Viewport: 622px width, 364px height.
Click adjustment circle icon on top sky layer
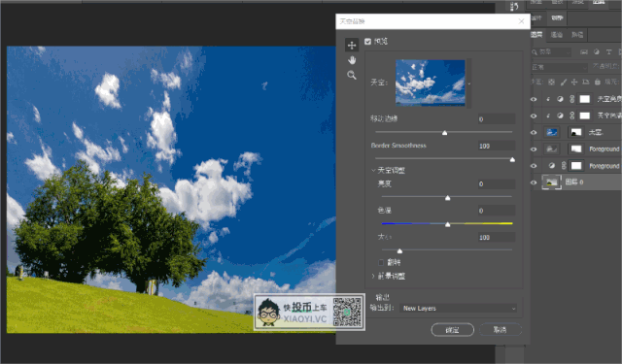pyautogui.click(x=560, y=99)
